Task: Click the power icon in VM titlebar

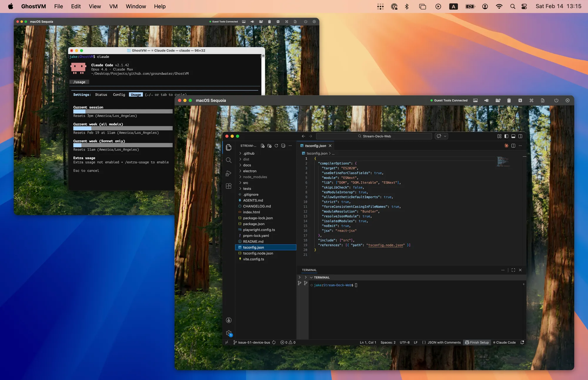Action: pos(556,100)
